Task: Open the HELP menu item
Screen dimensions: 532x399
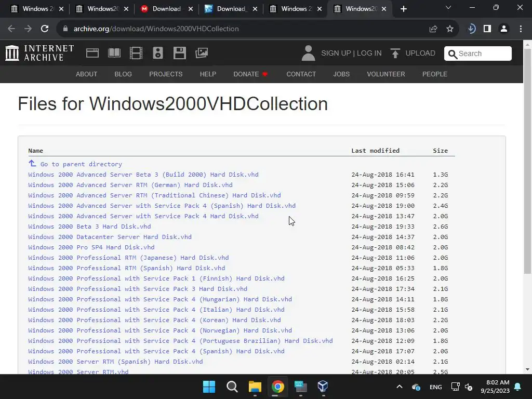Action: 208,74
